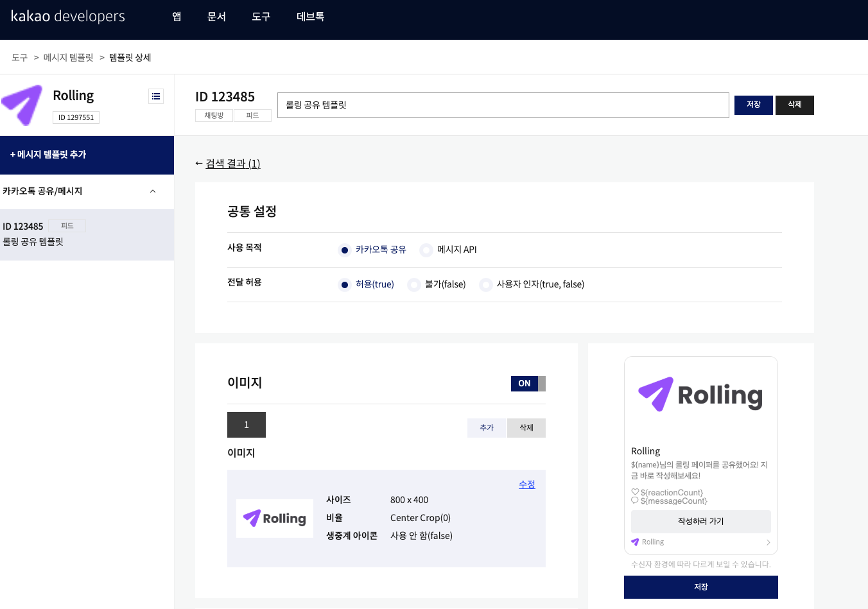Click the large Rolling logo in preview card
Image resolution: width=868 pixels, height=609 pixels.
click(700, 395)
